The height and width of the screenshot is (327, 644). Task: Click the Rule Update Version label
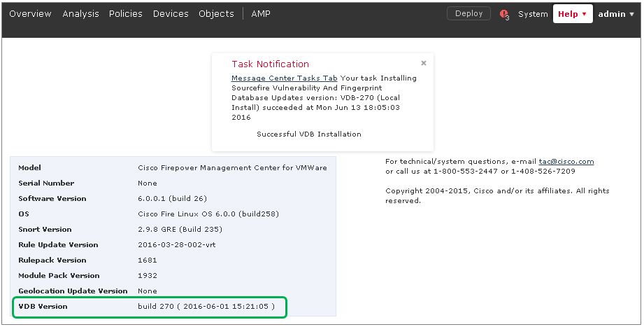[58, 245]
